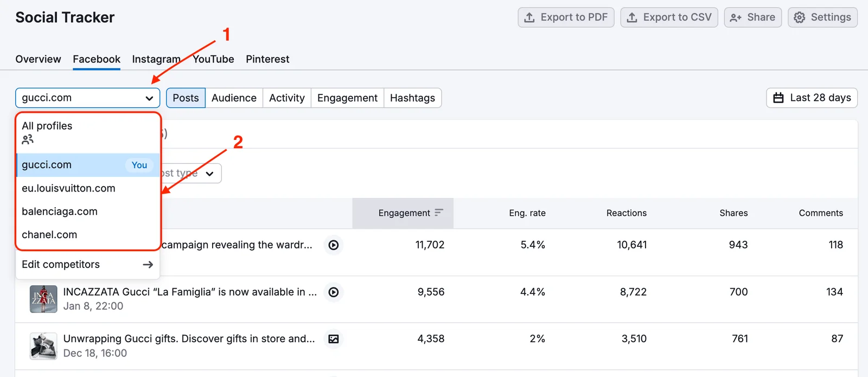Click the 9,556 engagement value
Viewport: 868px width, 377px height.
[x=431, y=292]
